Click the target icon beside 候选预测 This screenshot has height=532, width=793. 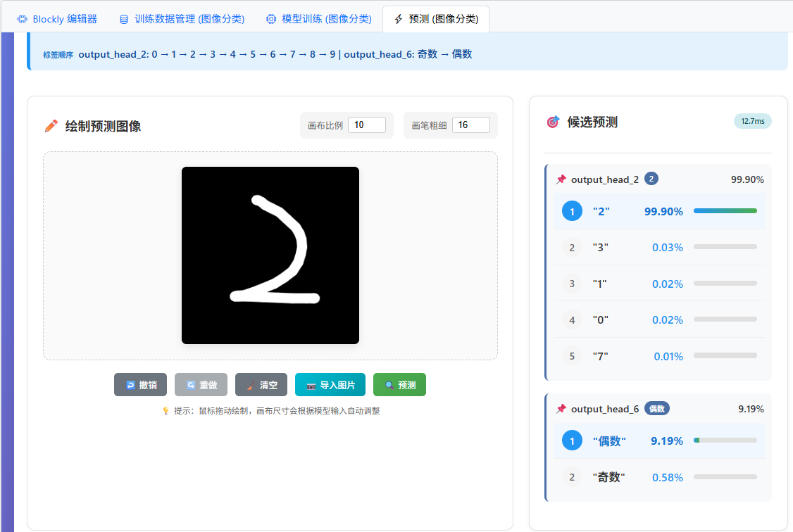(x=554, y=122)
